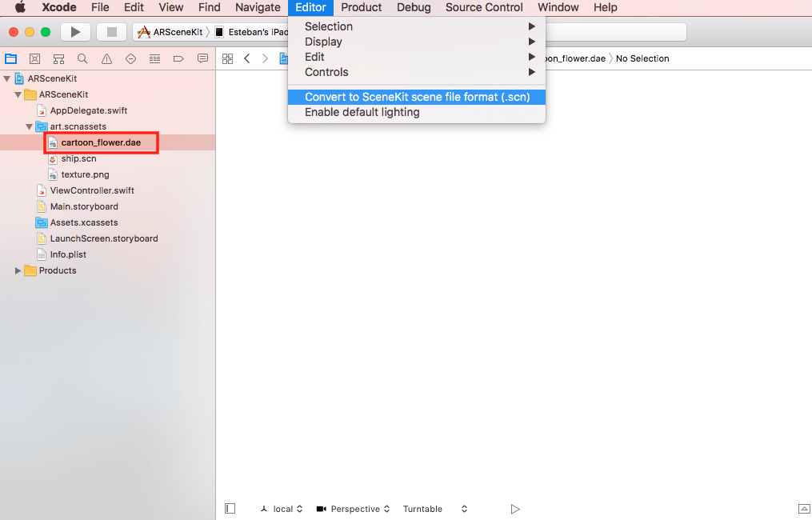Select ViewController.swift in the navigator

[92, 190]
